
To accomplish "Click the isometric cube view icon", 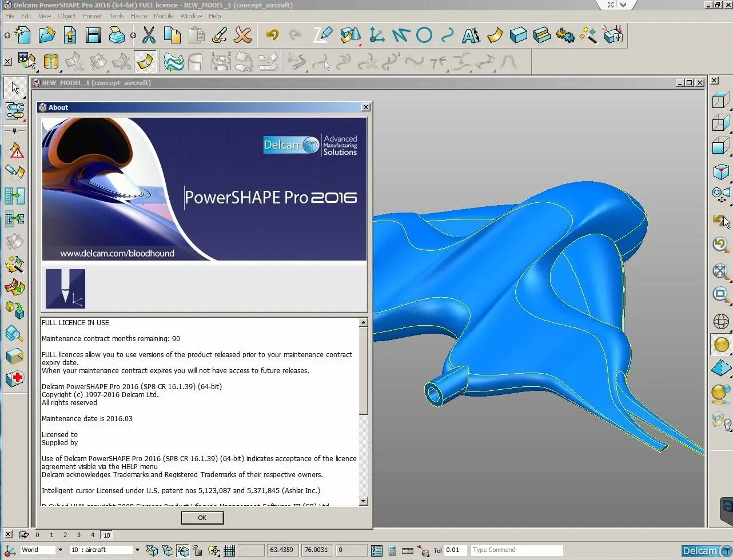I will (720, 171).
